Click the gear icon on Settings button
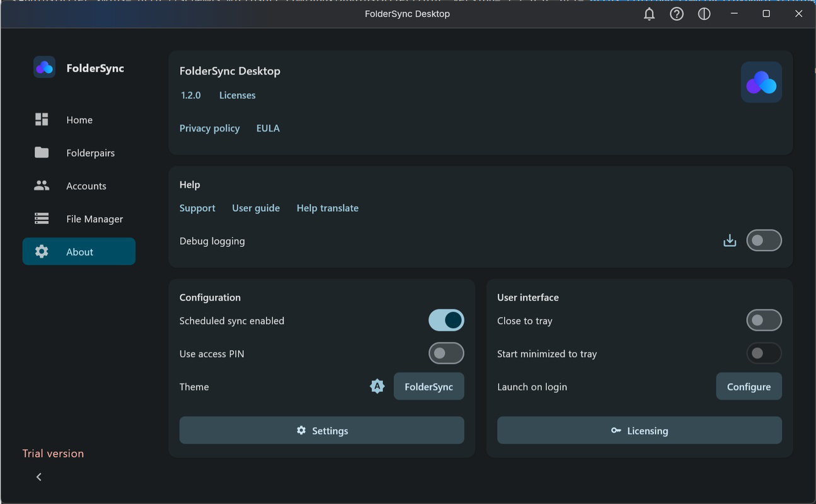The width and height of the screenshot is (816, 504). pos(301,430)
